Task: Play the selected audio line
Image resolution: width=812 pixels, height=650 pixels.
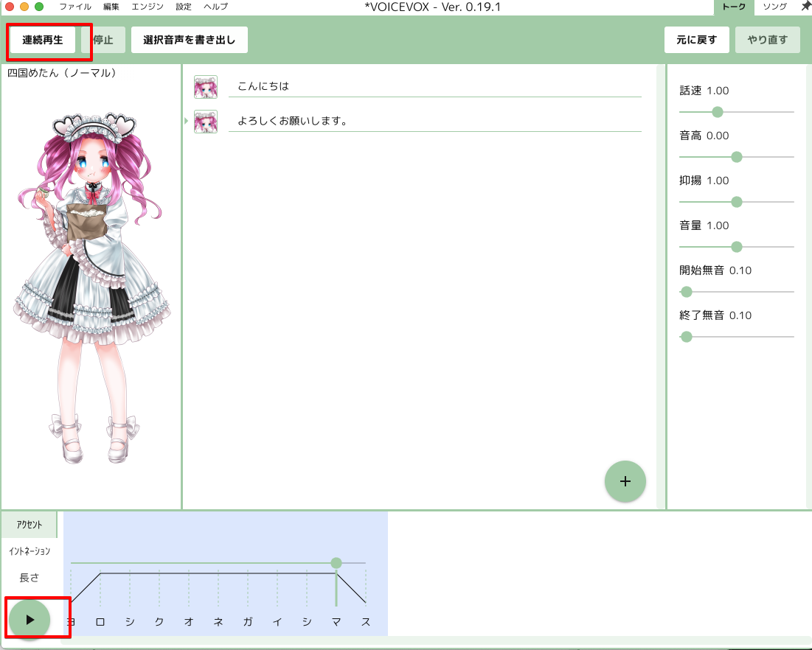Action: [x=30, y=620]
